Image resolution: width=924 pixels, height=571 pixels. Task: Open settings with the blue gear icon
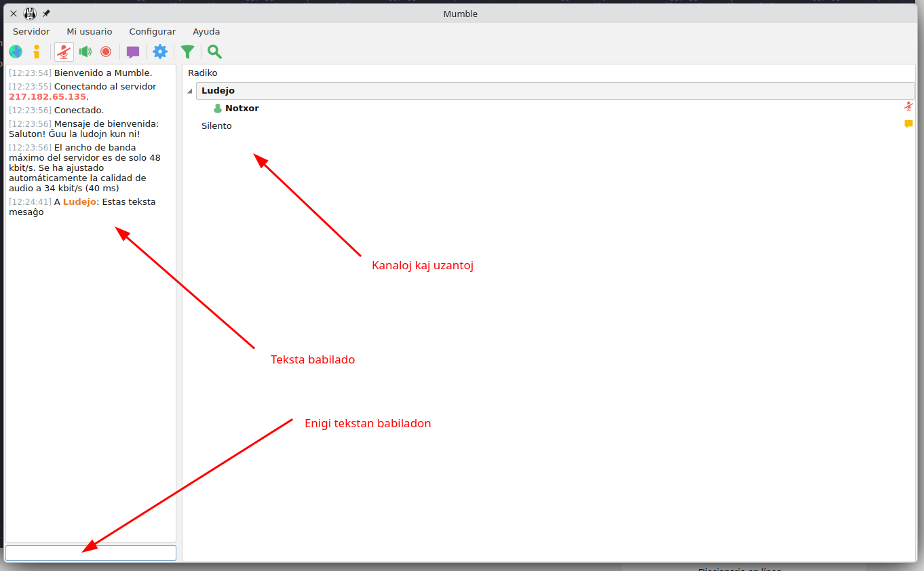coord(160,52)
